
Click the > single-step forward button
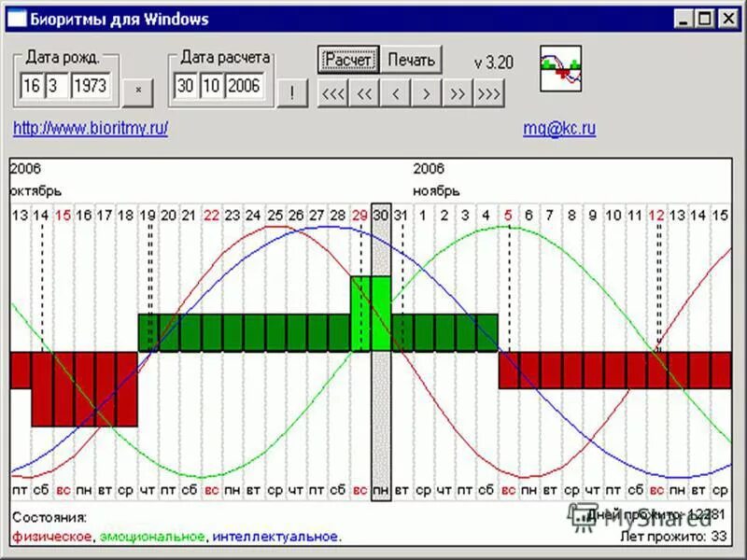427,93
